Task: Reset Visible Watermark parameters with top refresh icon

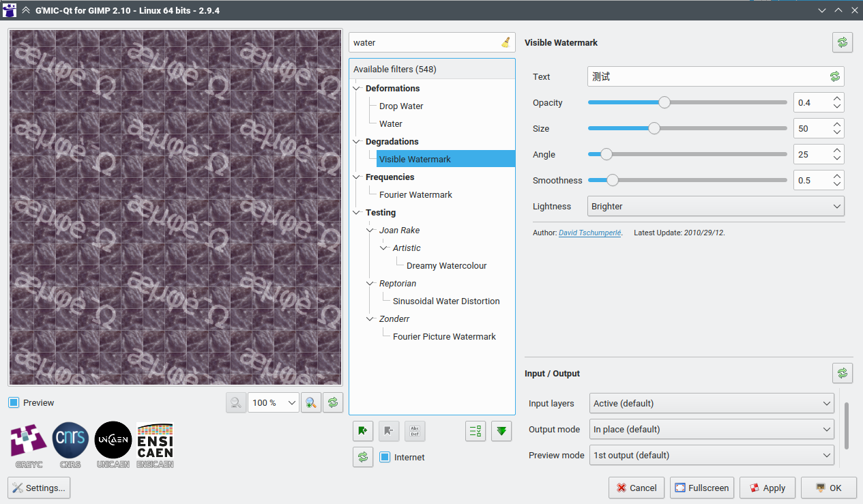Action: (x=843, y=42)
